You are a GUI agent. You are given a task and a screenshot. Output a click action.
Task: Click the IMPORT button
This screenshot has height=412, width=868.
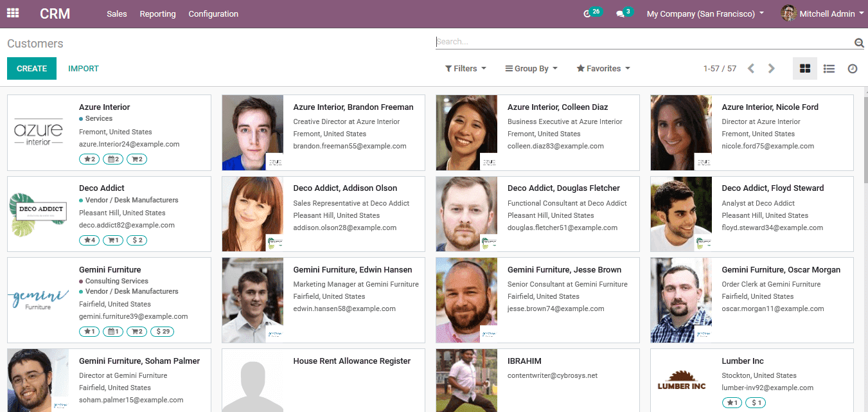[84, 69]
